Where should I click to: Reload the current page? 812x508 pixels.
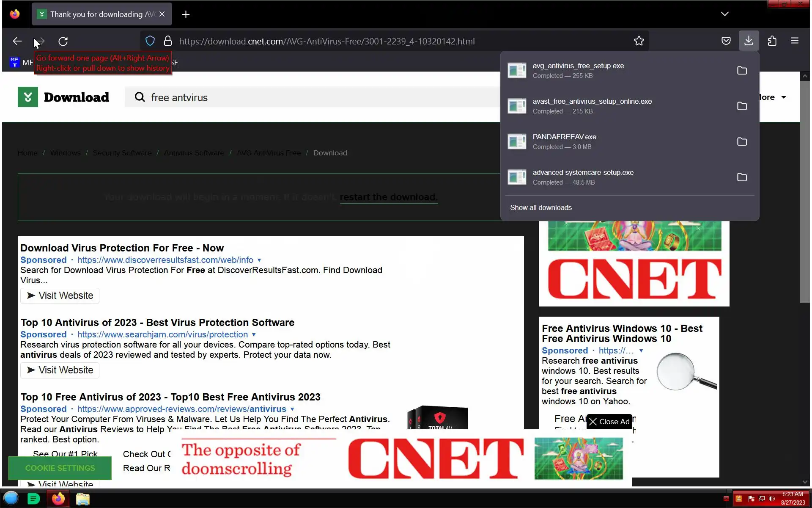click(63, 41)
